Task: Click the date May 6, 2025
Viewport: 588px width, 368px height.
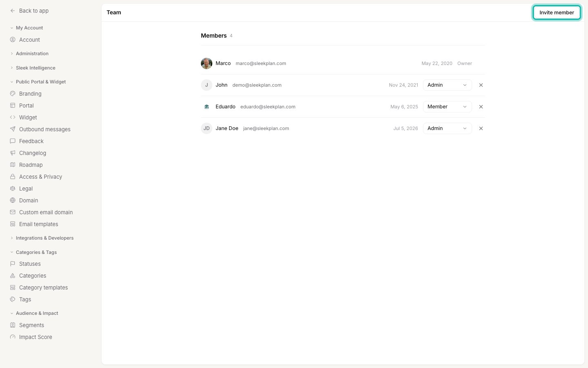Action: pyautogui.click(x=404, y=107)
